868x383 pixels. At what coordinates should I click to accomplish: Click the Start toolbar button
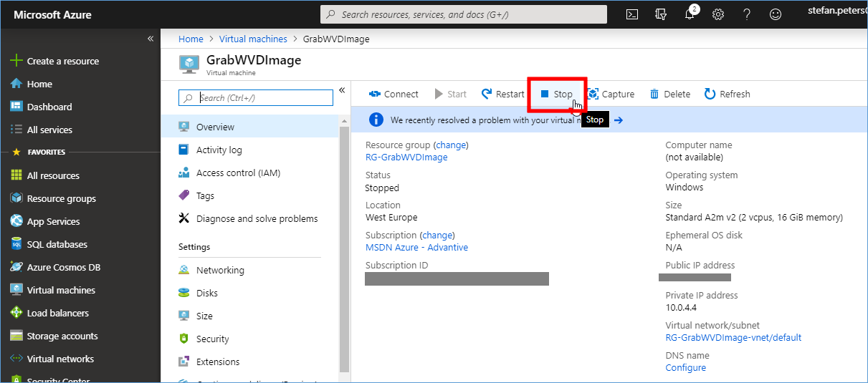pyautogui.click(x=450, y=94)
